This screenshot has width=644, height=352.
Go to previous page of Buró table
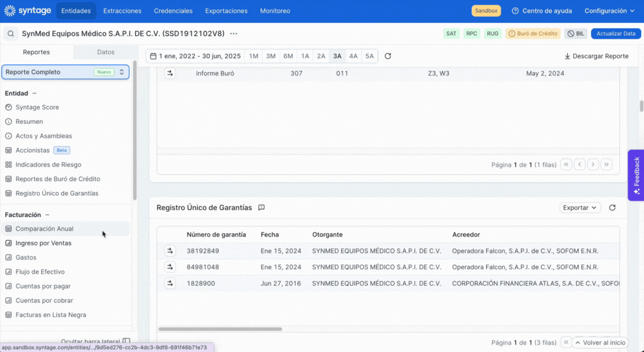pos(580,164)
